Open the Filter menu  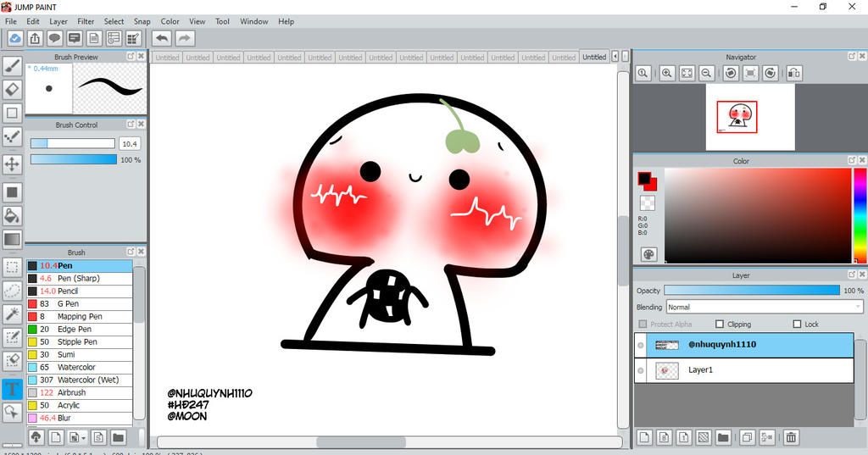pos(86,21)
